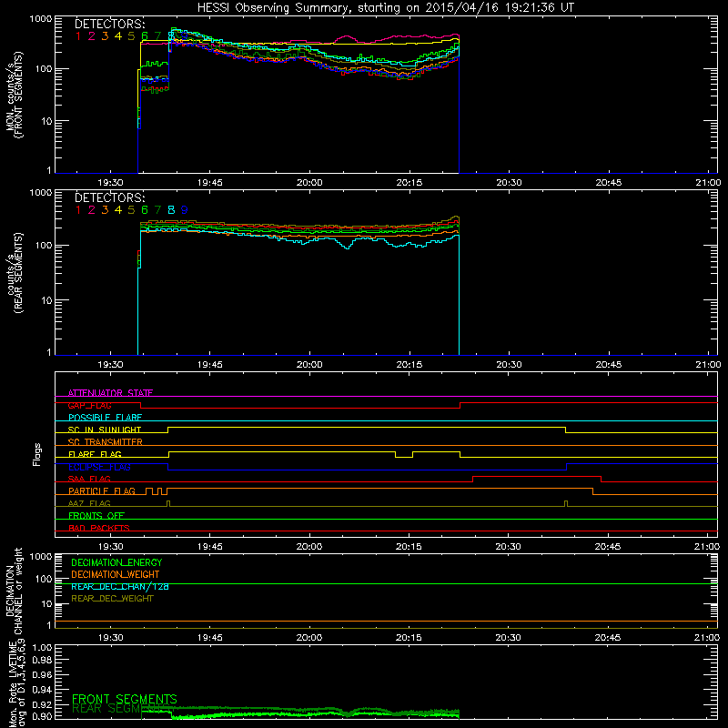Select the GAP_FLAG label

(x=89, y=405)
